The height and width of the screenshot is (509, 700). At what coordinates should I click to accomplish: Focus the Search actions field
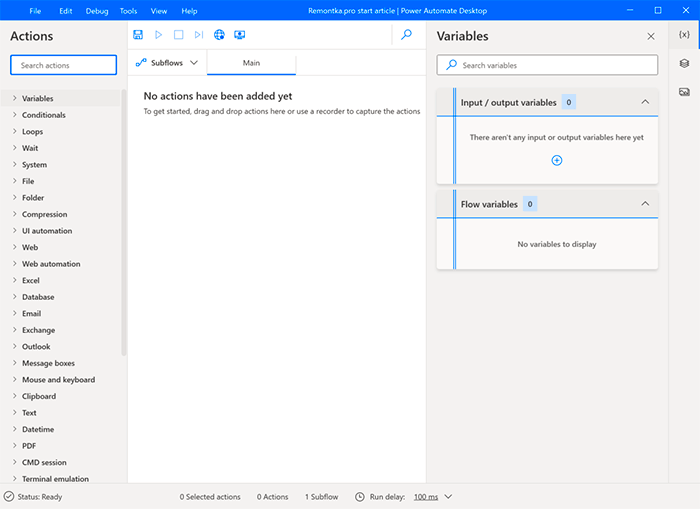pos(63,65)
